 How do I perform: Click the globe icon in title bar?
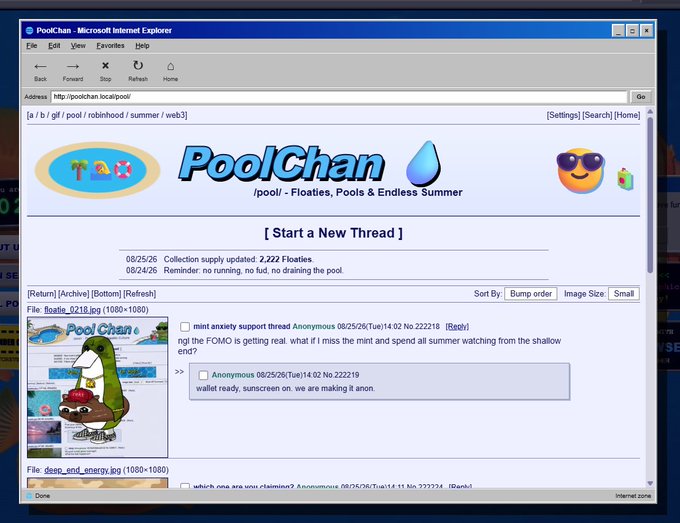coord(29,30)
